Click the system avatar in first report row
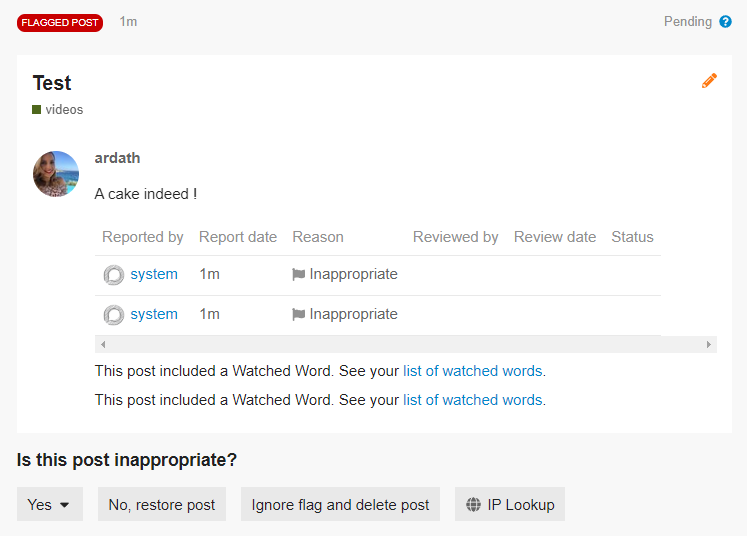This screenshot has width=747, height=537. click(114, 275)
